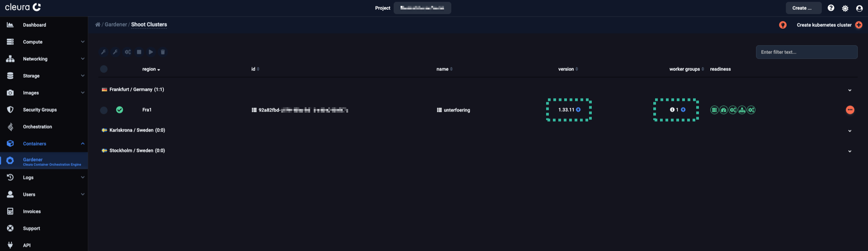Sort by region column header
Screen dimensions: 868x251
pyautogui.click(x=151, y=69)
